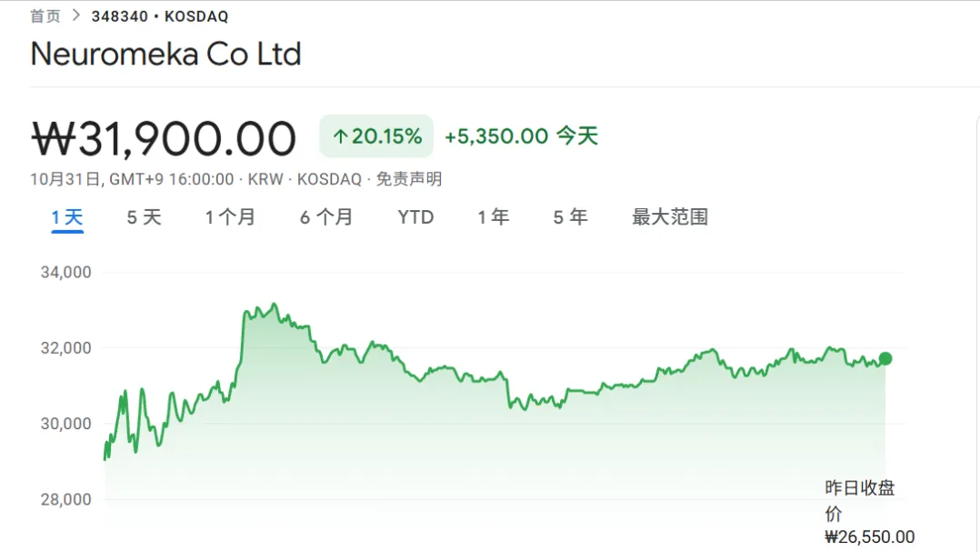980x552 pixels.
Task: Click the 昨日收盘价 ₩26,550.00 label
Action: click(x=868, y=513)
